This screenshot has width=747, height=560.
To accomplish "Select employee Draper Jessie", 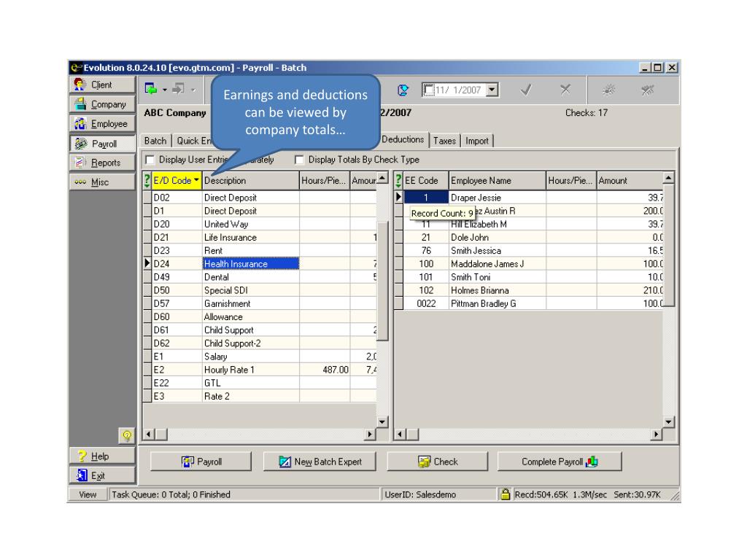I will click(529, 198).
